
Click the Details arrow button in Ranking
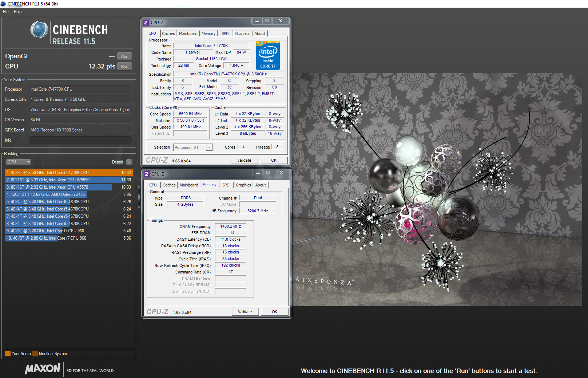point(129,162)
